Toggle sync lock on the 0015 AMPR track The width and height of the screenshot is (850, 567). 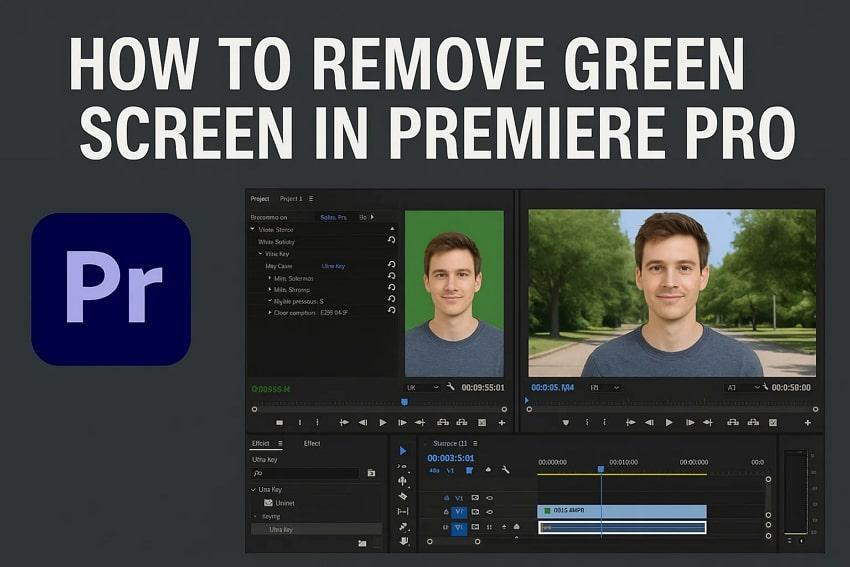475,512
